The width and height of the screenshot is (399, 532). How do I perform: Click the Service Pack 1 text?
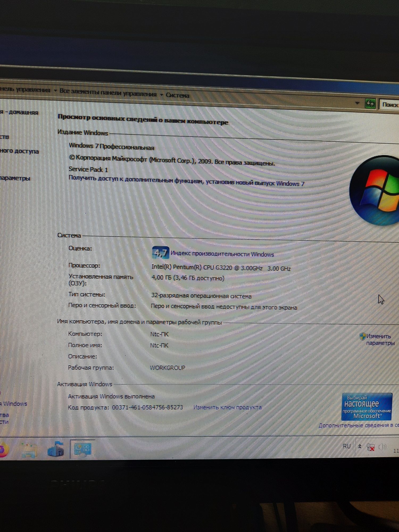88,169
